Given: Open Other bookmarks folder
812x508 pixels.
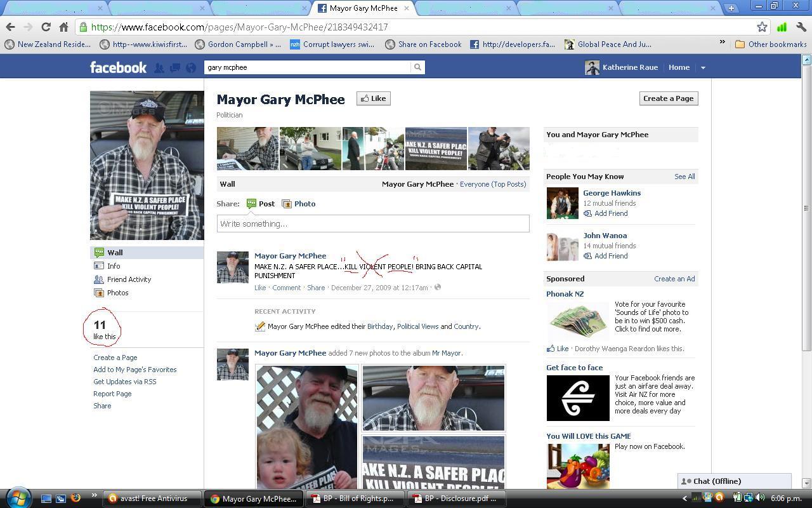Looking at the screenshot, I should [x=771, y=44].
